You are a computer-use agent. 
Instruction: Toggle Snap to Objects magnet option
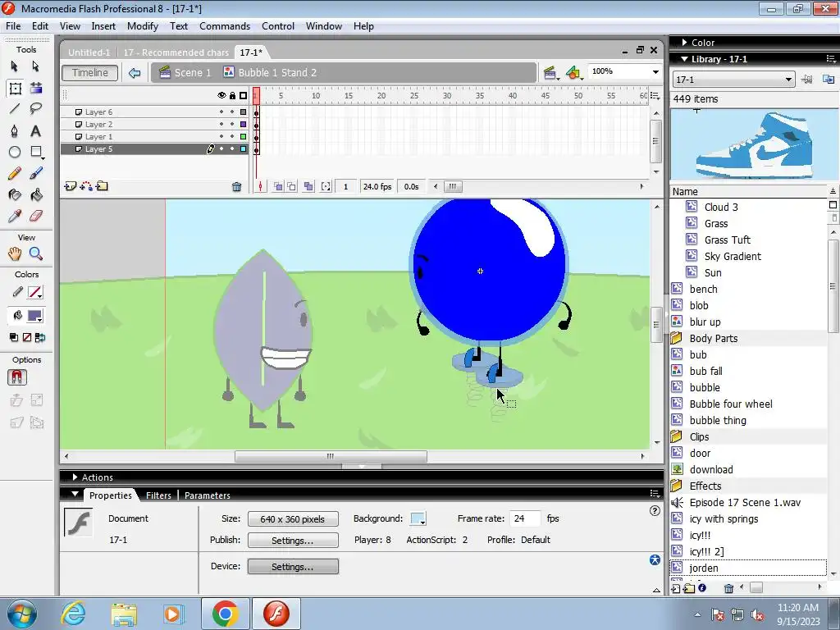pos(16,377)
